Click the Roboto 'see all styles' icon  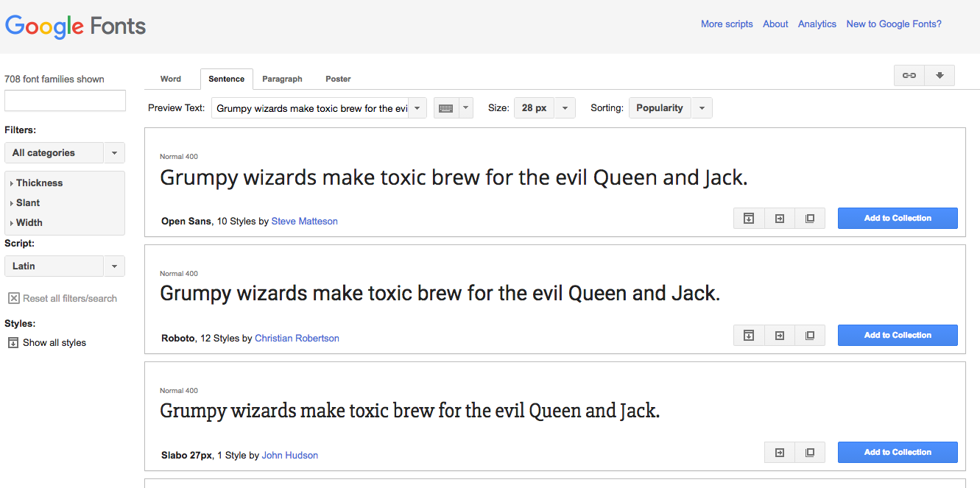click(x=749, y=336)
